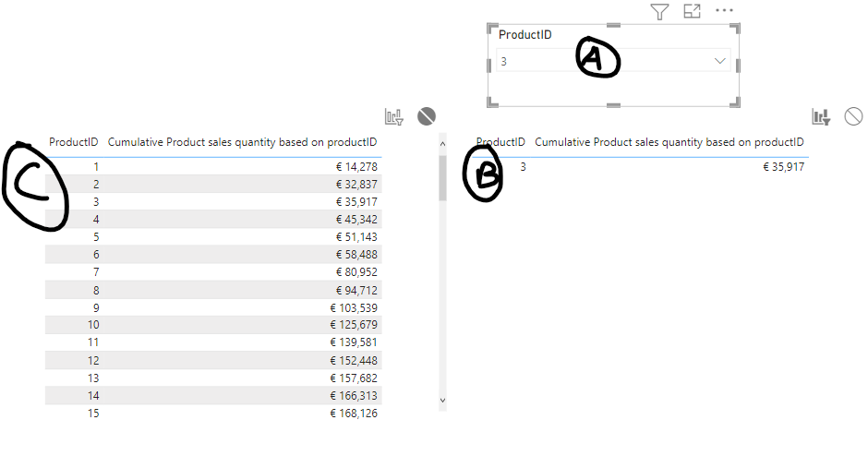Click the slicer's selected value 3
The height and width of the screenshot is (468, 868).
504,62
